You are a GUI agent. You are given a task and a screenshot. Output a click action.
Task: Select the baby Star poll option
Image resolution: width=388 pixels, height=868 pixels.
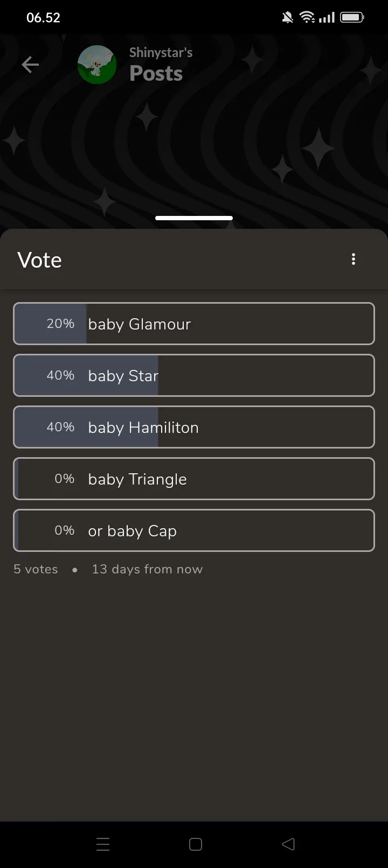pyautogui.click(x=194, y=375)
